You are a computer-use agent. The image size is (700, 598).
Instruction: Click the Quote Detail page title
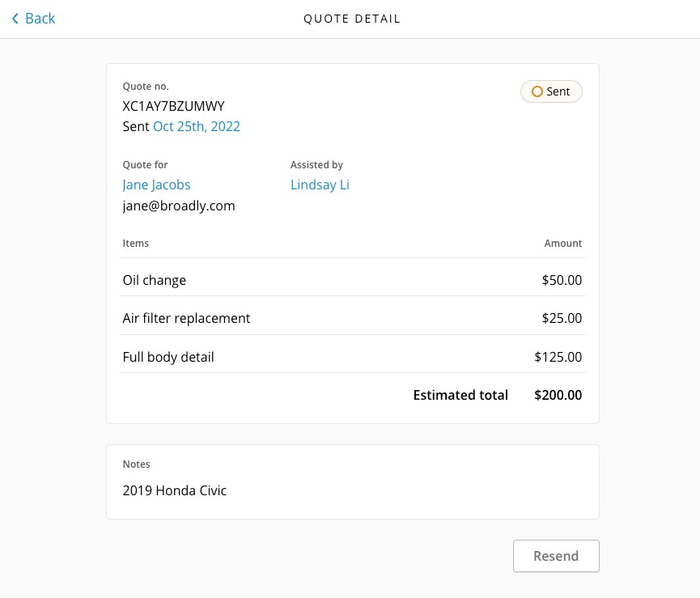(351, 19)
